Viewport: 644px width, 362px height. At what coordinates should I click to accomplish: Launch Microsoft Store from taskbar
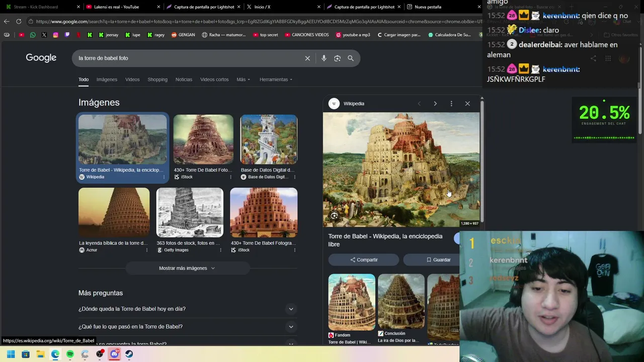(26, 354)
